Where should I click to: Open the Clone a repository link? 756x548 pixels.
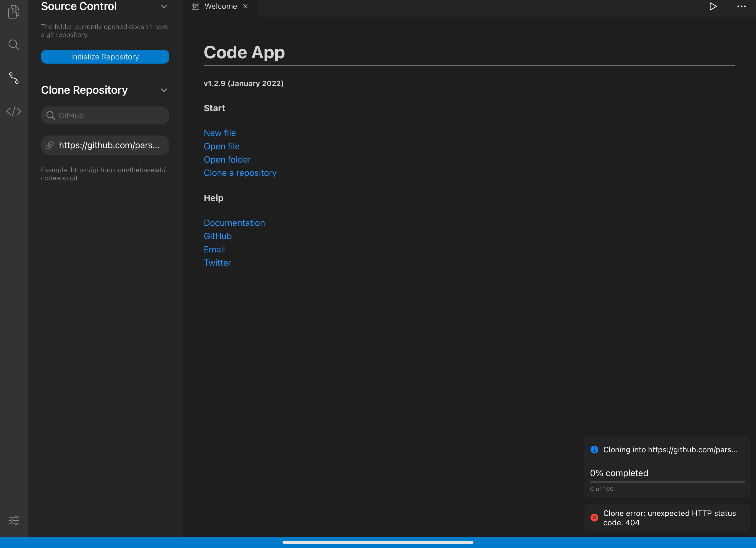240,173
